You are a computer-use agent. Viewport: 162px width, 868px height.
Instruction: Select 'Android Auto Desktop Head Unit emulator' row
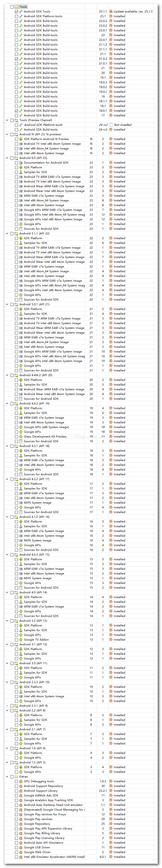pyautogui.click(x=53, y=805)
